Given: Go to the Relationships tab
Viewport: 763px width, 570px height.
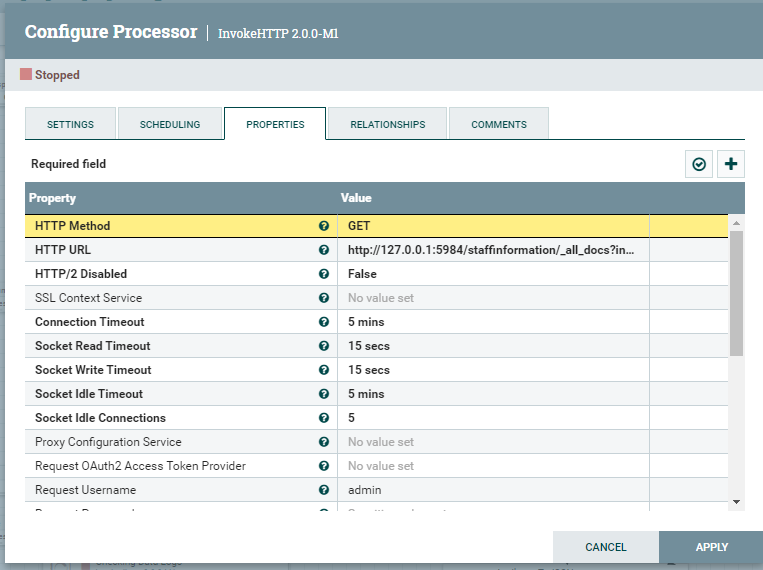Looking at the screenshot, I should click(387, 124).
